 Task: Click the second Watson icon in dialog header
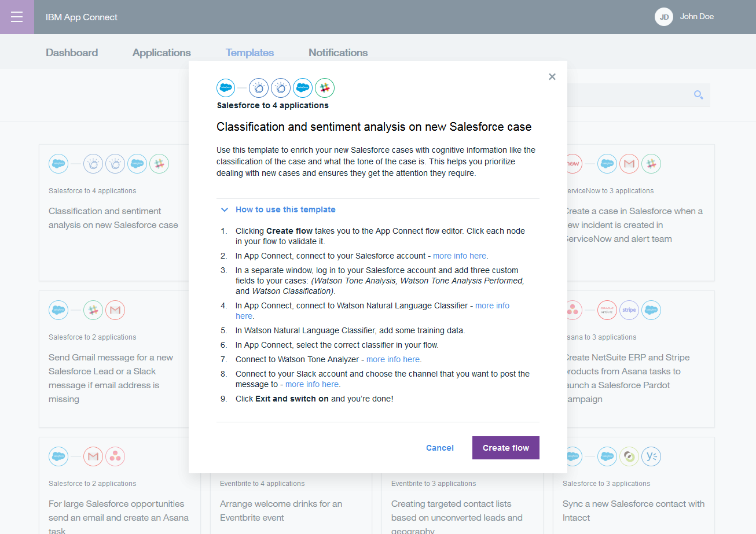[281, 88]
